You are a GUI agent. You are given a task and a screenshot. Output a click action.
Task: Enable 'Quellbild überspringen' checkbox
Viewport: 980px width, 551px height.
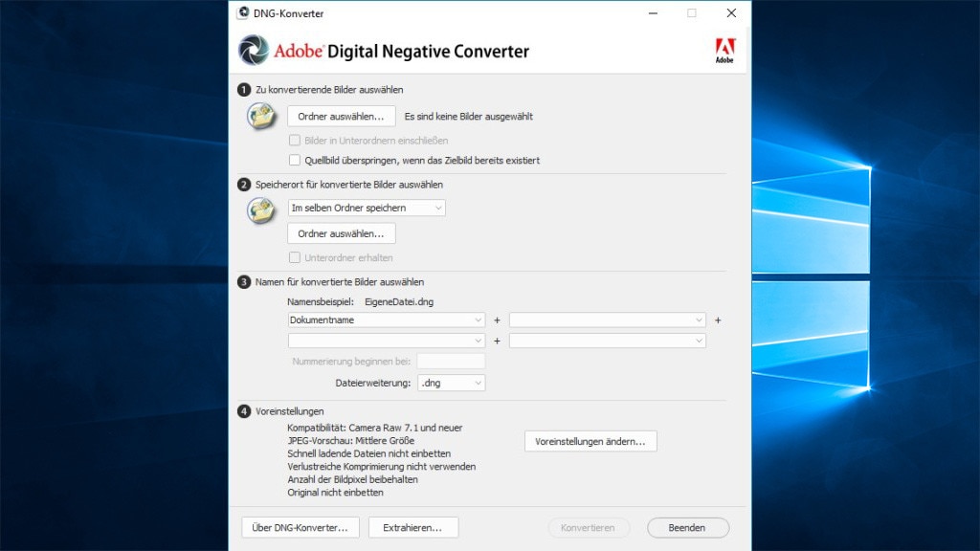click(x=295, y=160)
